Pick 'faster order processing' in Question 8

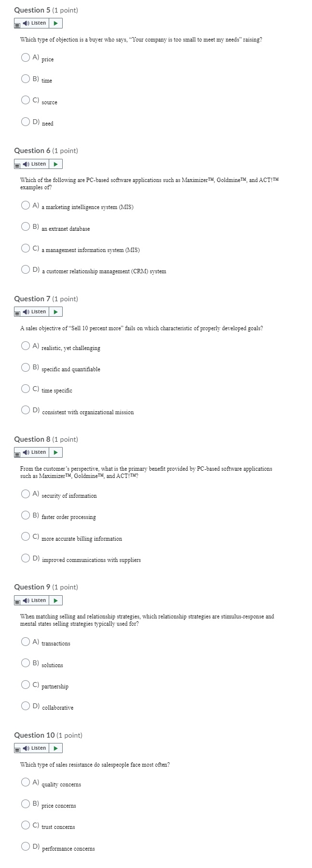25,515
